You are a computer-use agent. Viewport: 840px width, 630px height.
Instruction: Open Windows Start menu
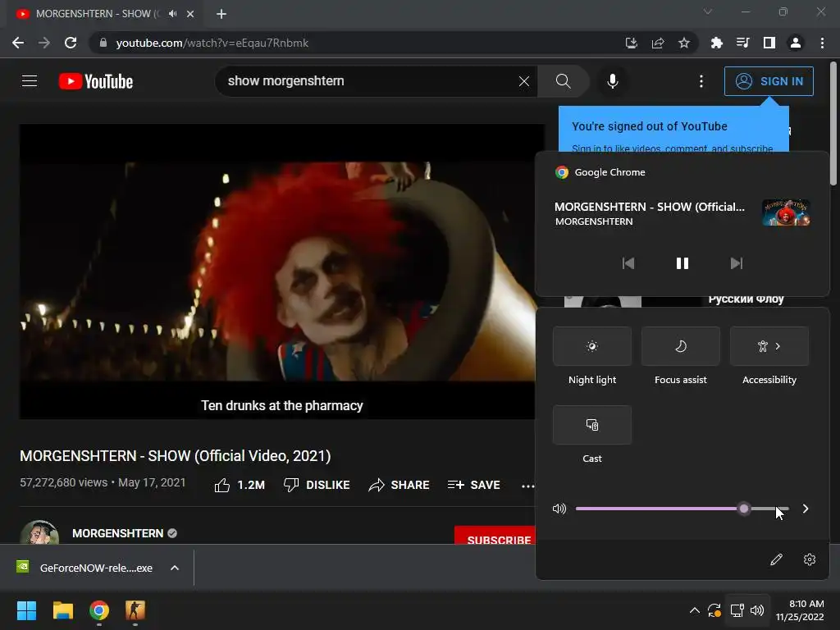26,610
